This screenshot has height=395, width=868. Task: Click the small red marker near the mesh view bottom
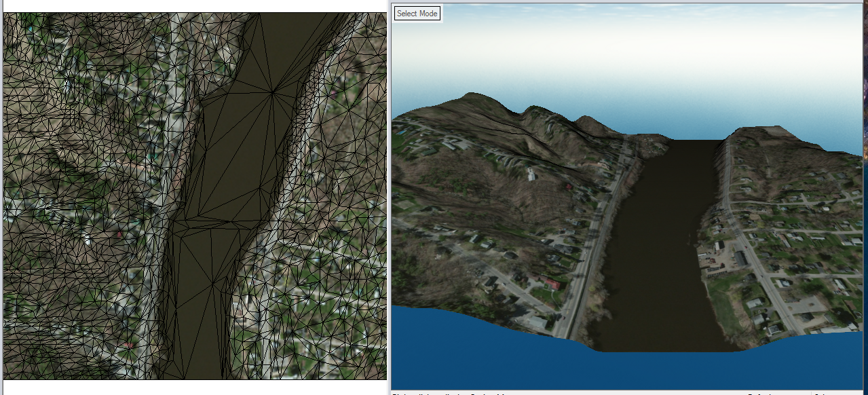128,345
